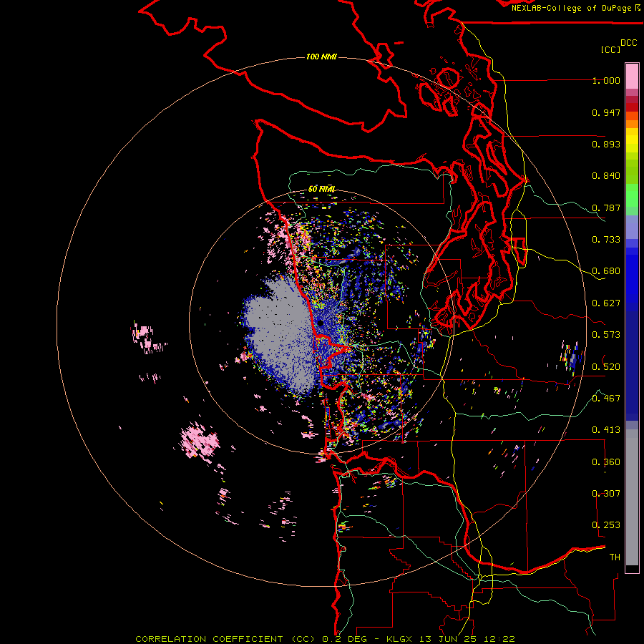
Task: Click the 50 NMI range ring label
Action: pyautogui.click(x=321, y=189)
